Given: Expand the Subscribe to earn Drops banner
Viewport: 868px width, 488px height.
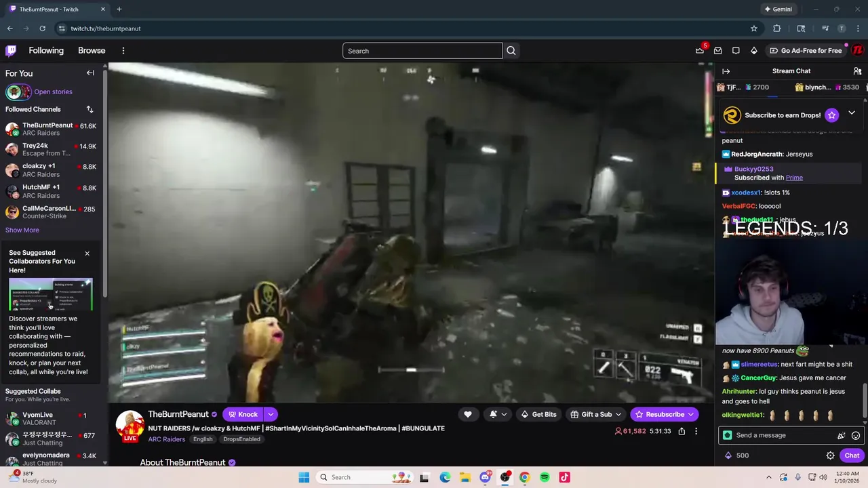Looking at the screenshot, I should pyautogui.click(x=852, y=113).
